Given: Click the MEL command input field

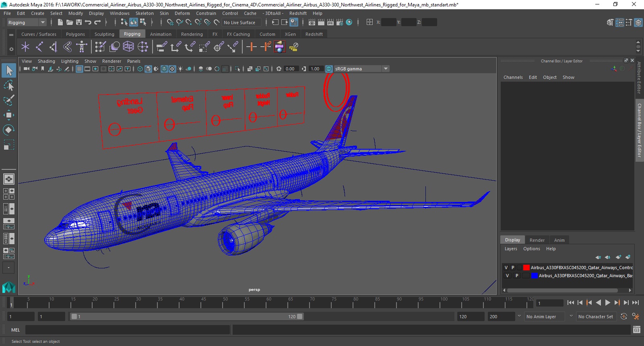Looking at the screenshot, I should (x=128, y=330).
